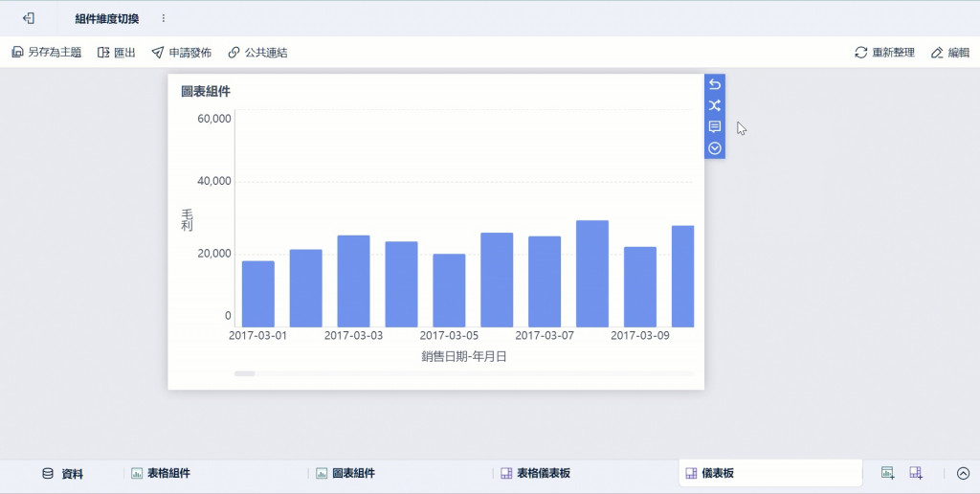The width and height of the screenshot is (980, 494).
Task: Open the three-dot menu beside 組件維度切換
Action: tap(163, 18)
